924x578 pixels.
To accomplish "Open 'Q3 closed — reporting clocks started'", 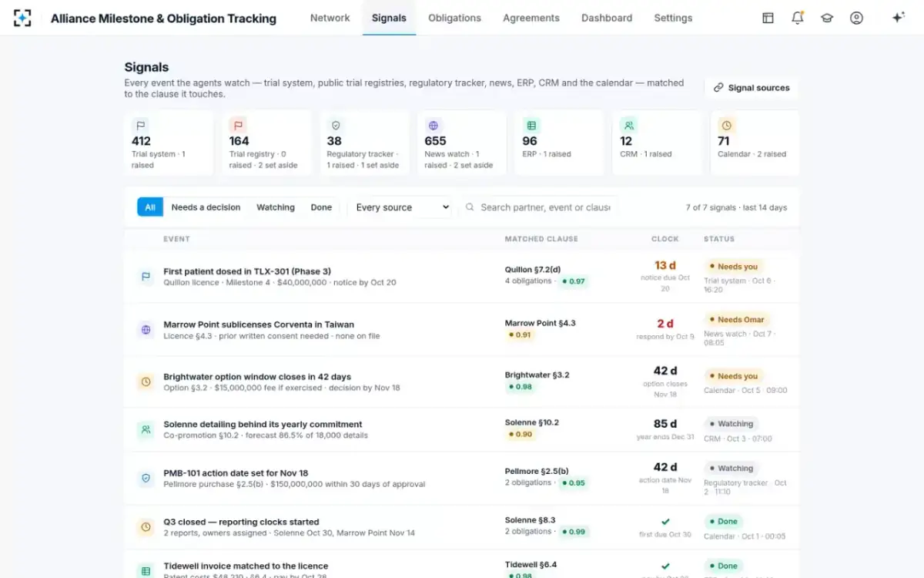I will click(241, 522).
